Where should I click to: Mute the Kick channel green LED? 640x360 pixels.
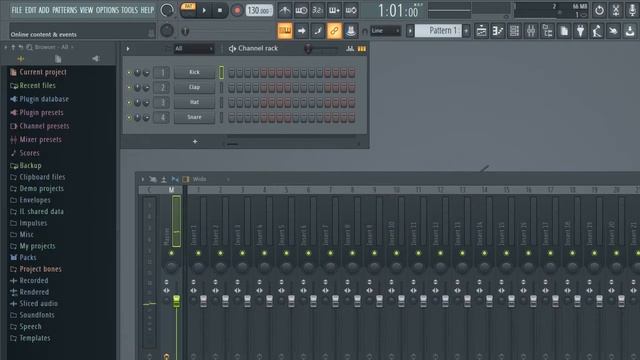coord(129,73)
